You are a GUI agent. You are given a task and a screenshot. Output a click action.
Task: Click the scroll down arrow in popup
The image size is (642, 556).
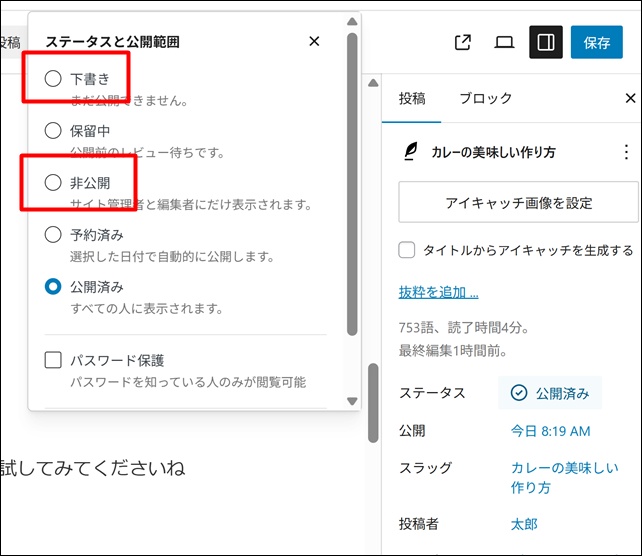click(x=351, y=401)
